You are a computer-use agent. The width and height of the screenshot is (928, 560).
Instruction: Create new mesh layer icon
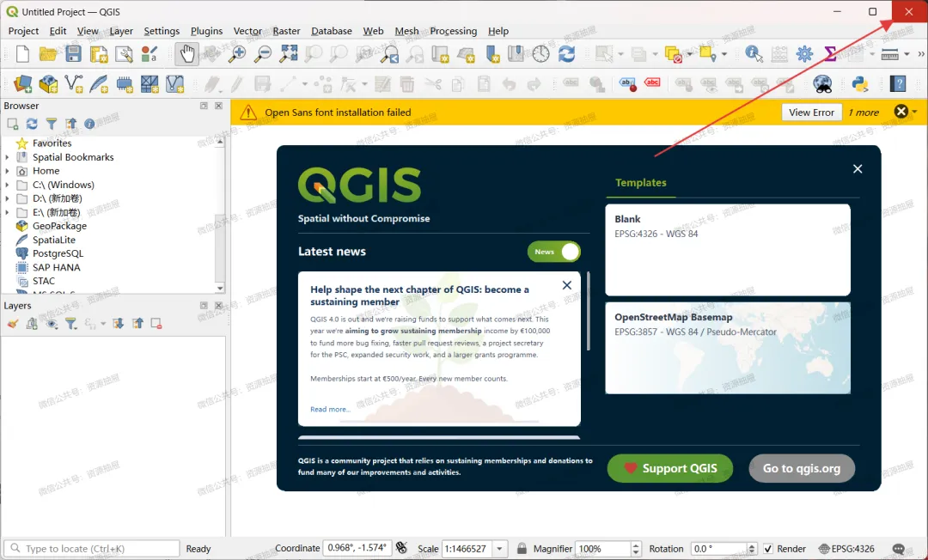pos(150,84)
